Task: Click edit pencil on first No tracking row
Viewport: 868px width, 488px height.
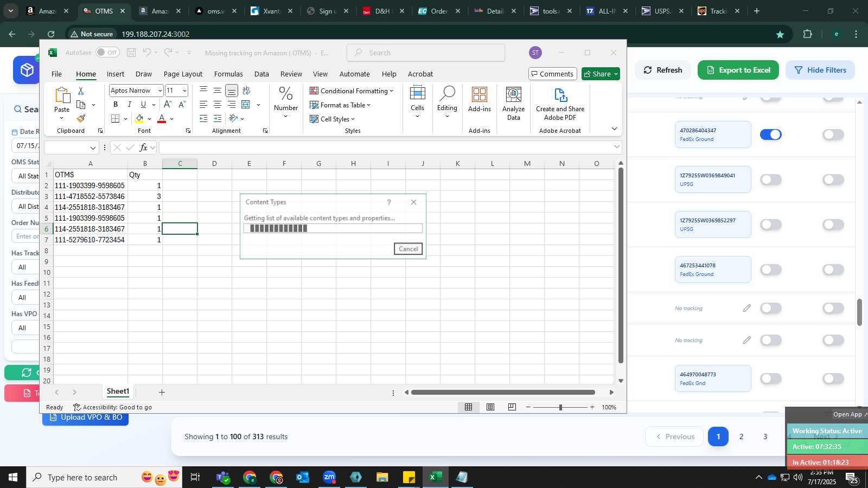Action: pyautogui.click(x=747, y=308)
